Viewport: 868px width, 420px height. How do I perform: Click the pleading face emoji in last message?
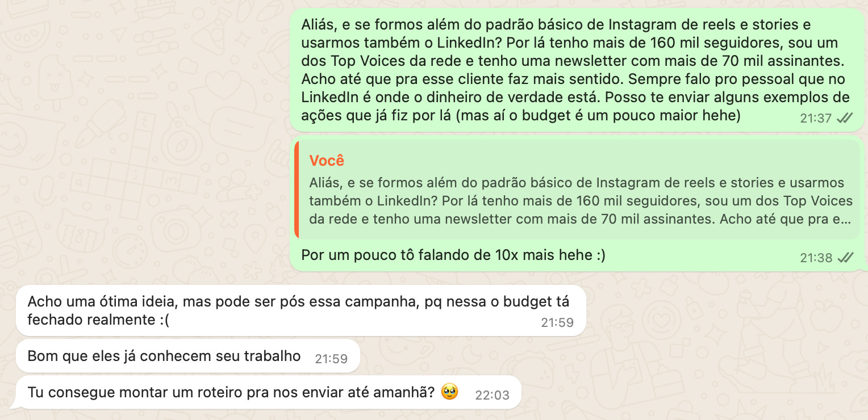449,392
